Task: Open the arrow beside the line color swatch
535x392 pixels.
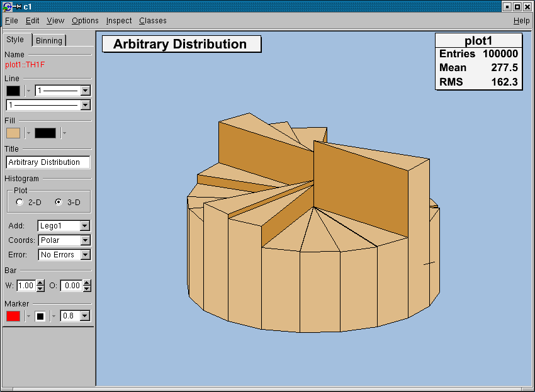Action: click(28, 91)
